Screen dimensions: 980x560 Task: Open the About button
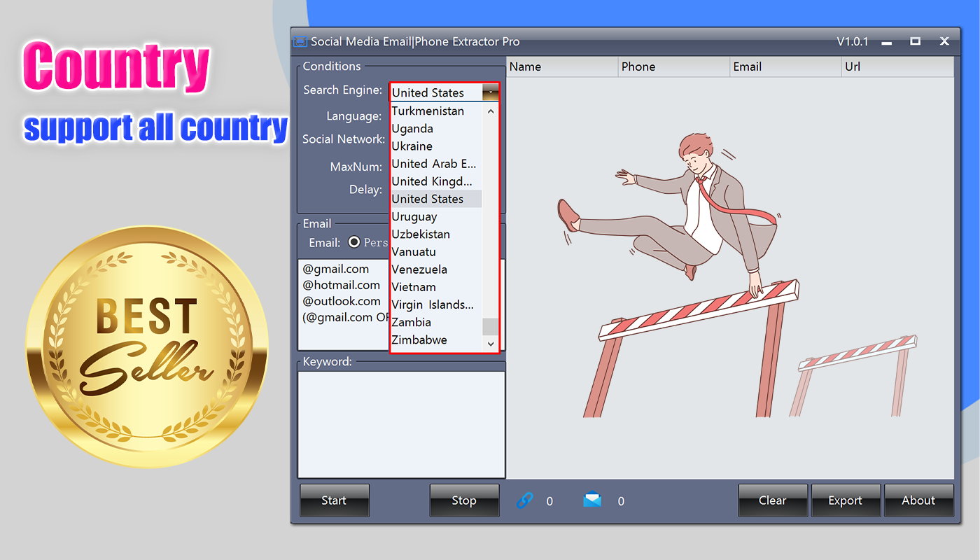click(x=918, y=500)
